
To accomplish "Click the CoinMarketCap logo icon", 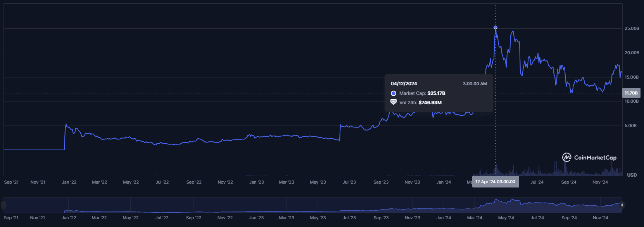I will pos(566,157).
